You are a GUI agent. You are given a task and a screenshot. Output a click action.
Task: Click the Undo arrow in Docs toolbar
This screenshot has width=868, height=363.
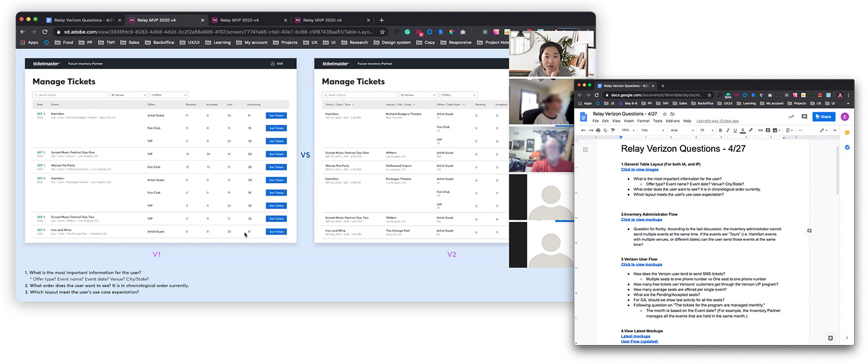tap(583, 130)
